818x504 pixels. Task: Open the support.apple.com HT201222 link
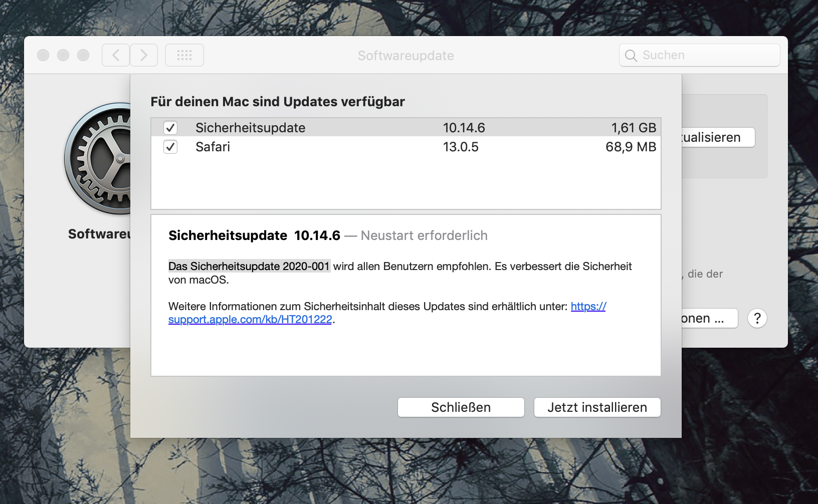250,320
